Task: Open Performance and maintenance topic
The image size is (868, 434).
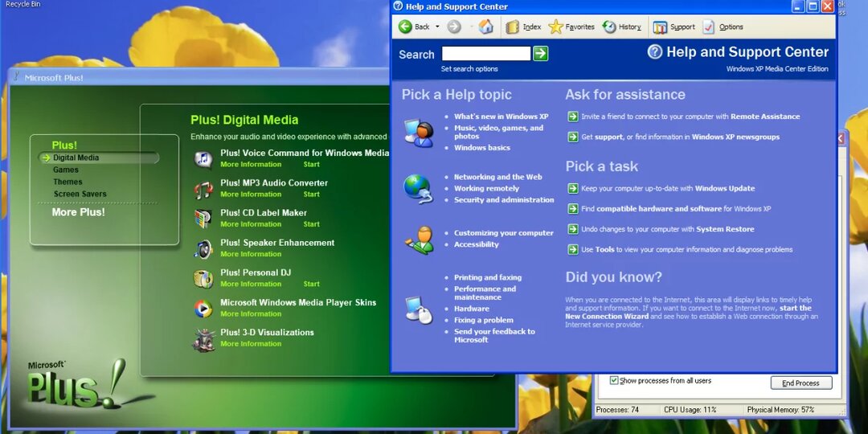Action: 485,293
